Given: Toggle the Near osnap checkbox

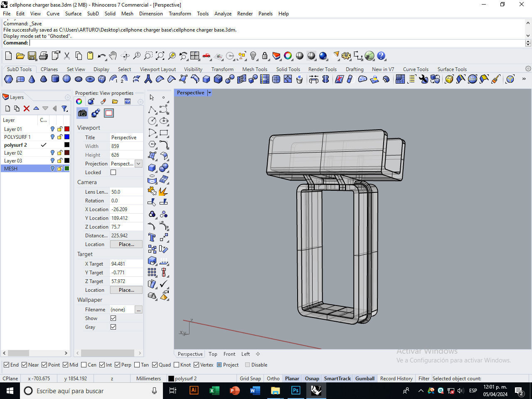Looking at the screenshot, I should click(x=24, y=365).
